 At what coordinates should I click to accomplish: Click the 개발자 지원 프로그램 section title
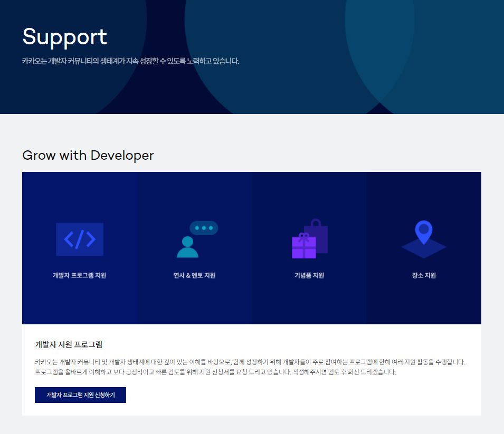point(69,344)
